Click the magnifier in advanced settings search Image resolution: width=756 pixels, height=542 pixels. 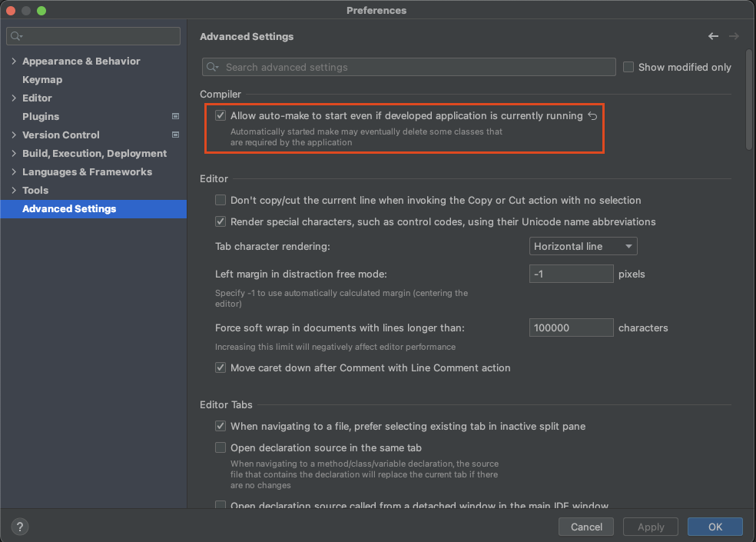coord(212,67)
